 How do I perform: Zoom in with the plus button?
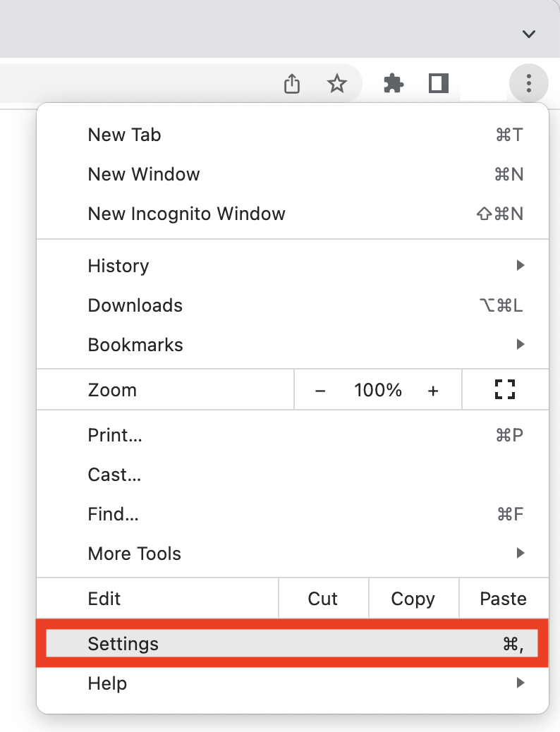(x=433, y=390)
